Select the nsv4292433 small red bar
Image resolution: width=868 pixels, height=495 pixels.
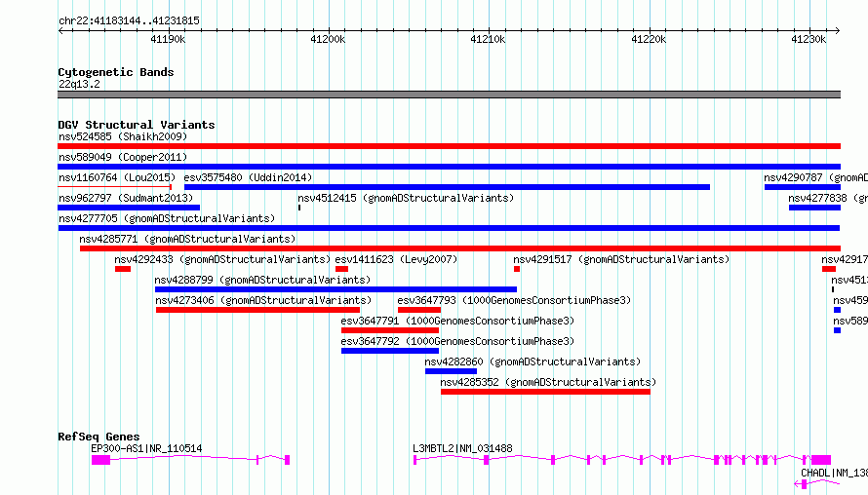click(x=123, y=269)
